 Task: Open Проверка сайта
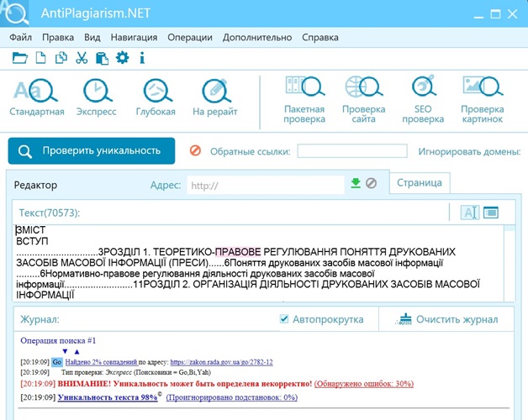[x=364, y=100]
